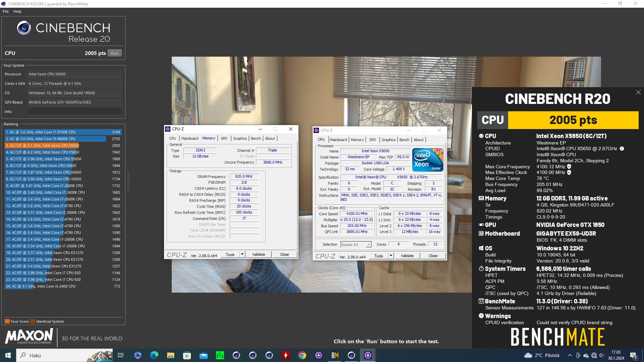This screenshot has height=362, width=644.
Task: Open Mainboard tab in CPU-Z CPU window
Action: tap(338, 140)
